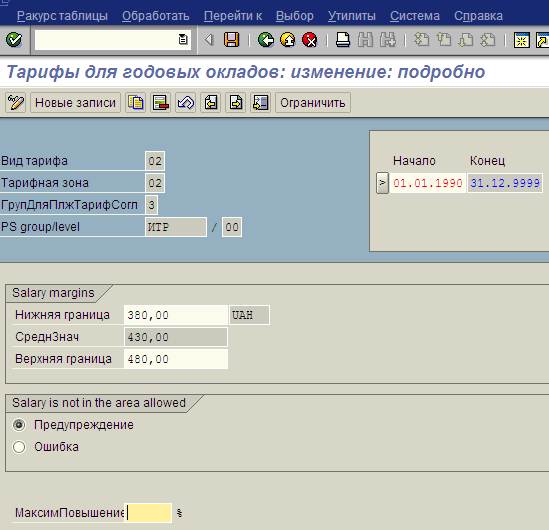Click the ГрупДляПлжТарифСогл field value 3
The width and height of the screenshot is (549, 530).
pyautogui.click(x=151, y=205)
